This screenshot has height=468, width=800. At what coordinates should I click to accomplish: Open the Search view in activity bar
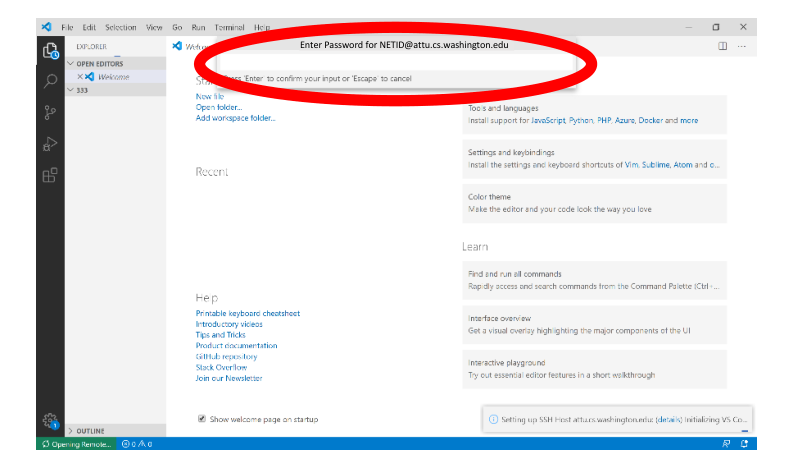[50, 81]
